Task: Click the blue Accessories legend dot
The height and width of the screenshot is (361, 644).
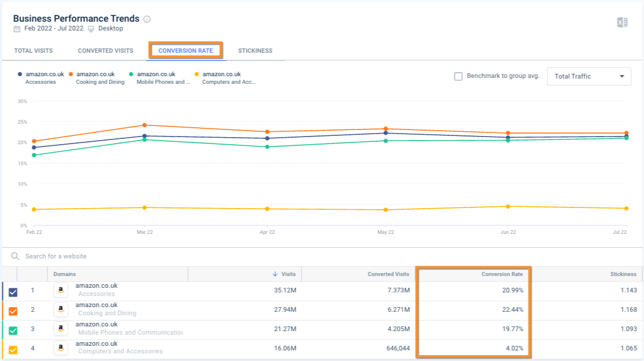Action: [20, 74]
